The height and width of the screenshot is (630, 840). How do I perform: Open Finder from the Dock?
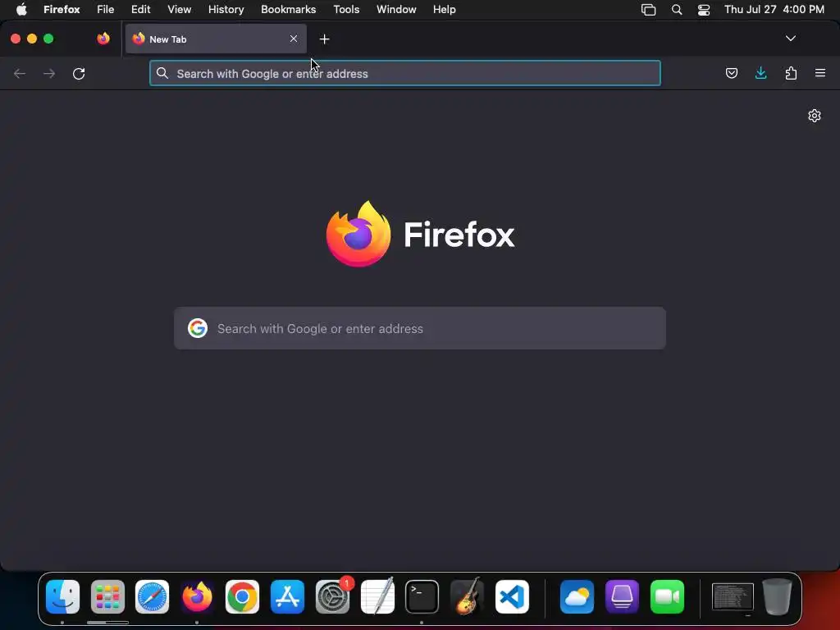tap(62, 597)
